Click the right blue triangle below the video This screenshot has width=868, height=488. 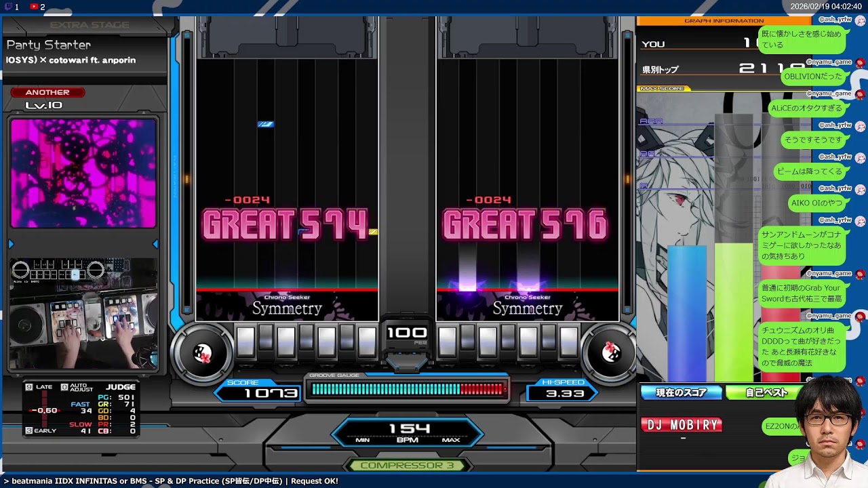point(155,244)
